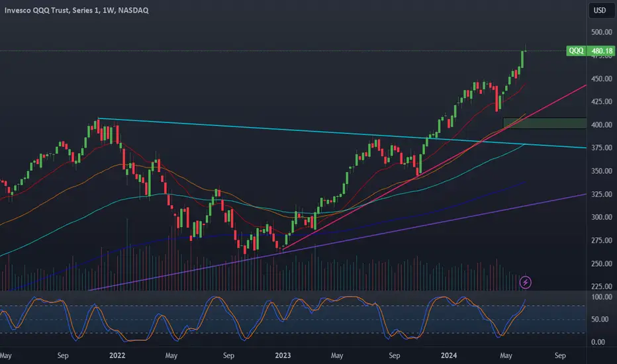
Task: Click the 500.00 price axis label
Action: 602,32
